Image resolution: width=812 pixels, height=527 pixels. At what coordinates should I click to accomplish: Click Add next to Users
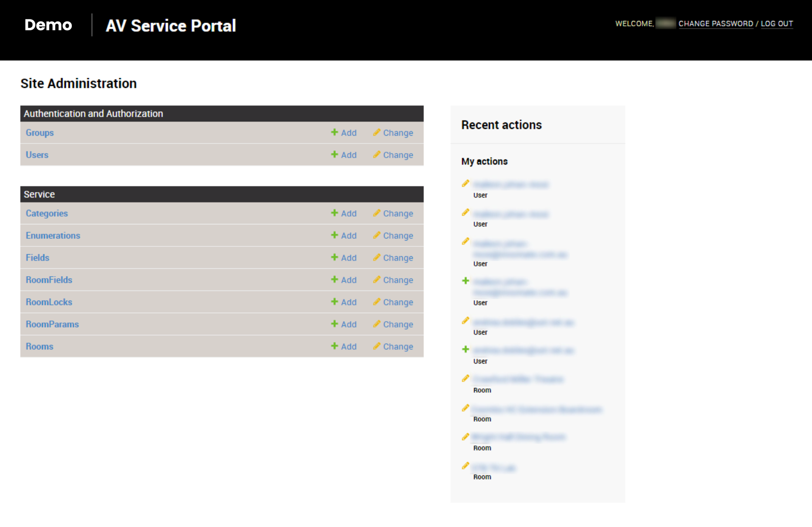tap(348, 155)
